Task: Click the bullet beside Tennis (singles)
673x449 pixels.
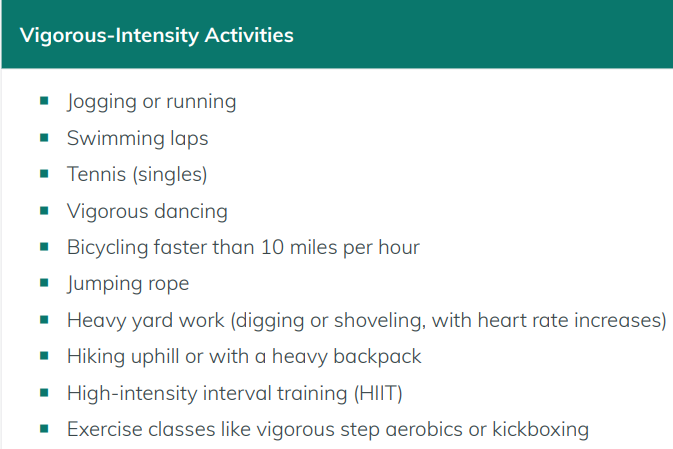Action: point(44,174)
